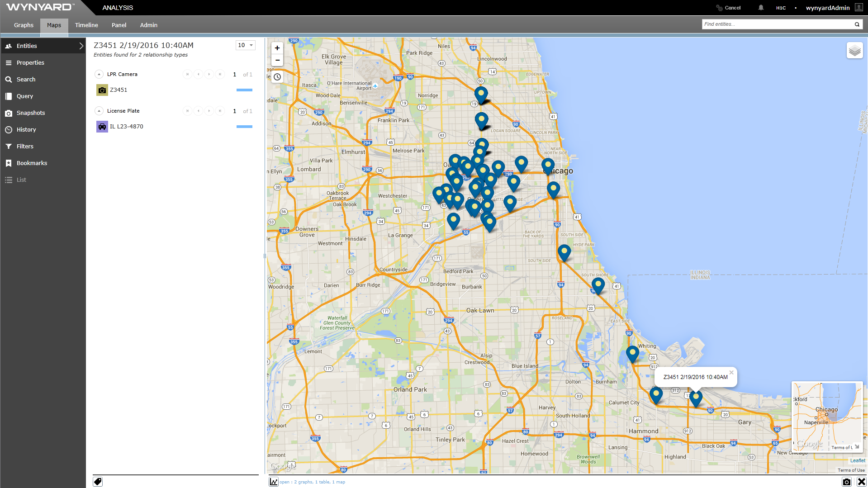Take a snapshot with the bottom camera icon
Image resolution: width=868 pixels, height=488 pixels.
[x=846, y=482]
